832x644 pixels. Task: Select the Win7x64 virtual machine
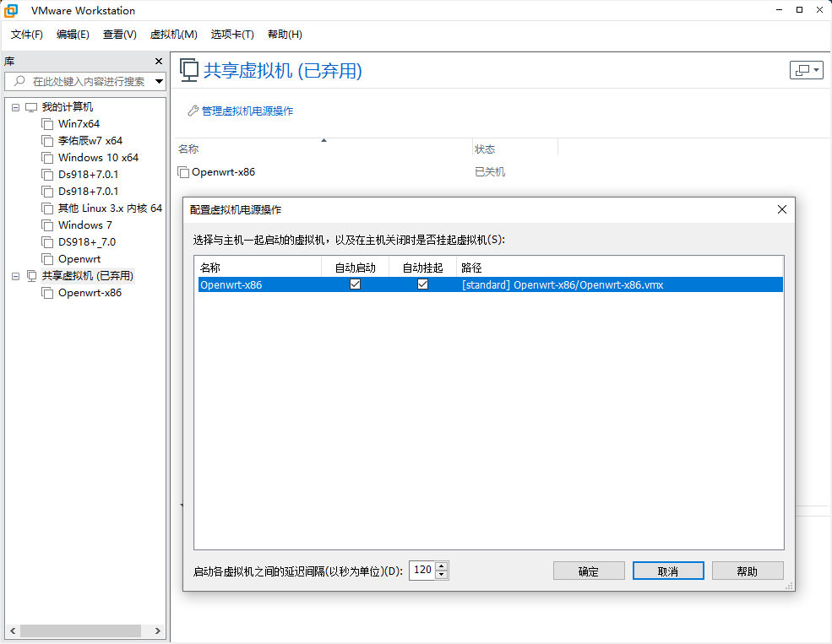[x=79, y=124]
